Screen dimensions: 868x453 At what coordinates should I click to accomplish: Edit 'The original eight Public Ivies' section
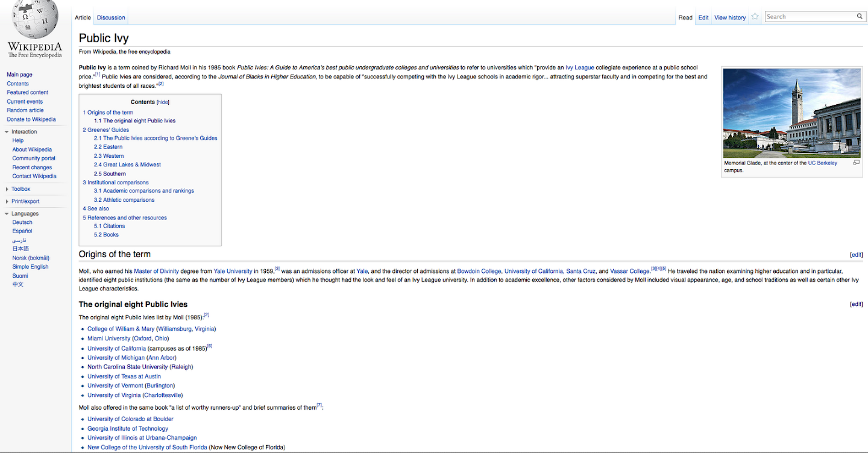click(x=856, y=304)
